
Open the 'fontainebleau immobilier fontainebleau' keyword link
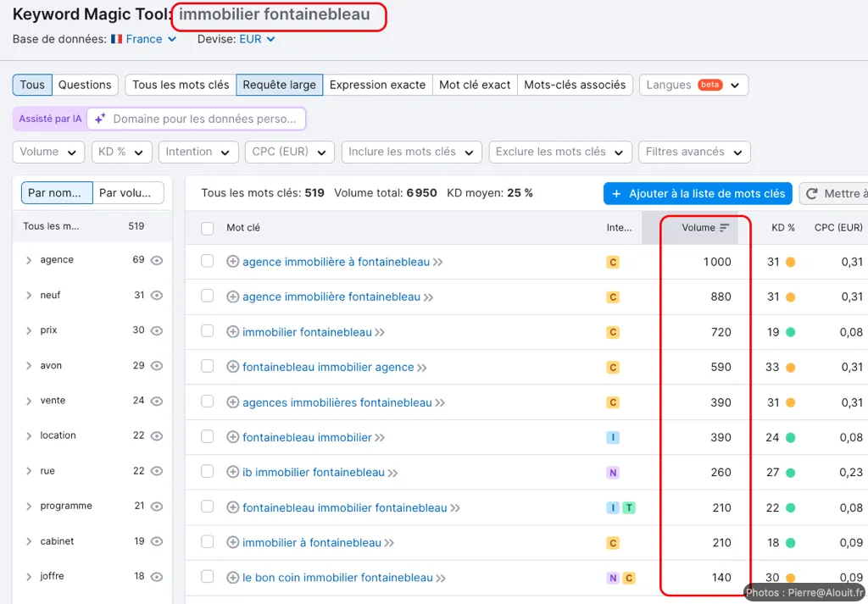pyautogui.click(x=344, y=507)
